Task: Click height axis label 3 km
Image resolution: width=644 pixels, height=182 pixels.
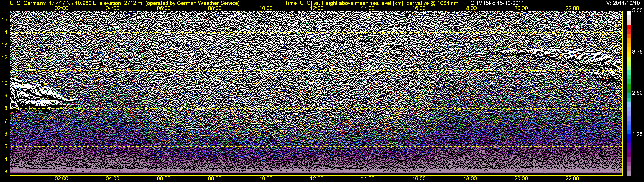Action: (6, 172)
